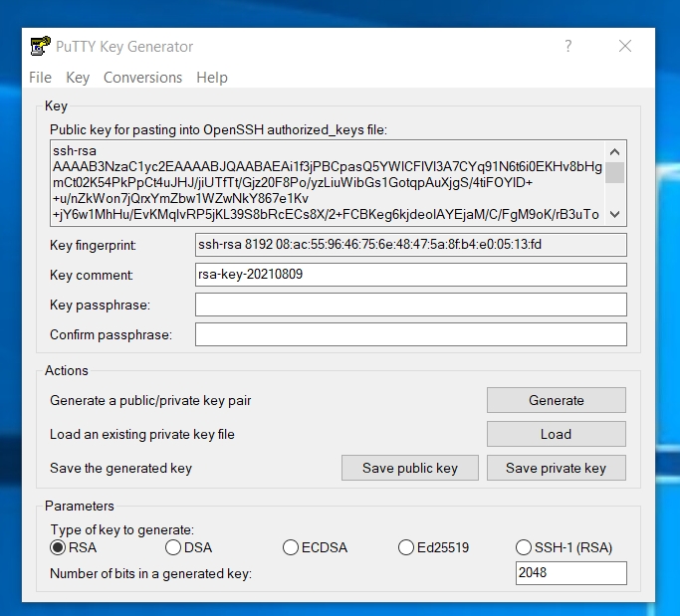Click the public key scroll down arrow

point(614,214)
